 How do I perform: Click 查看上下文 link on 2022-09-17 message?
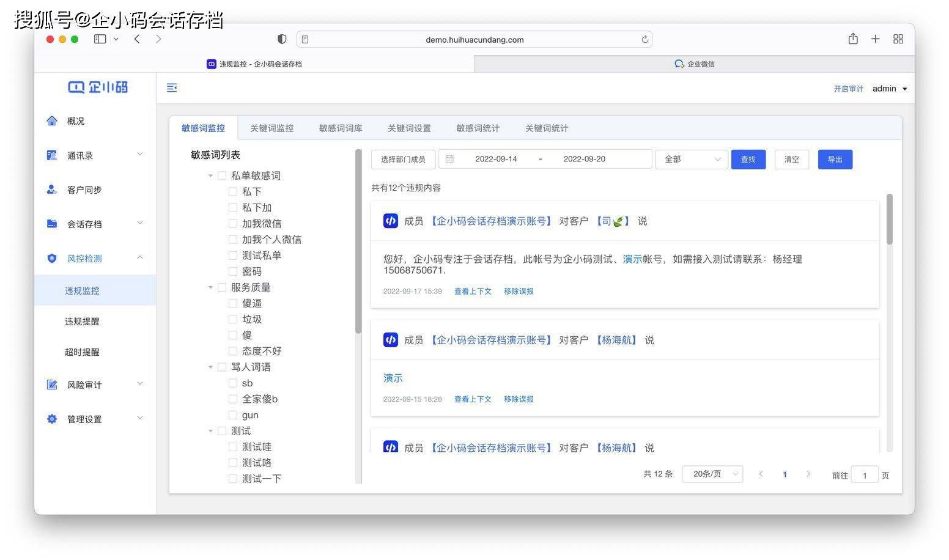(x=473, y=292)
